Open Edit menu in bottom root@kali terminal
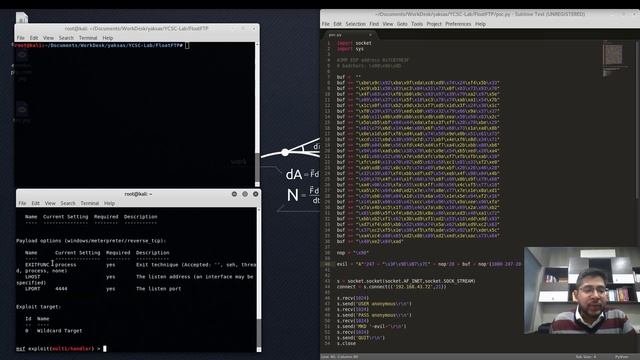The height and width of the screenshot is (360, 640). (x=36, y=203)
